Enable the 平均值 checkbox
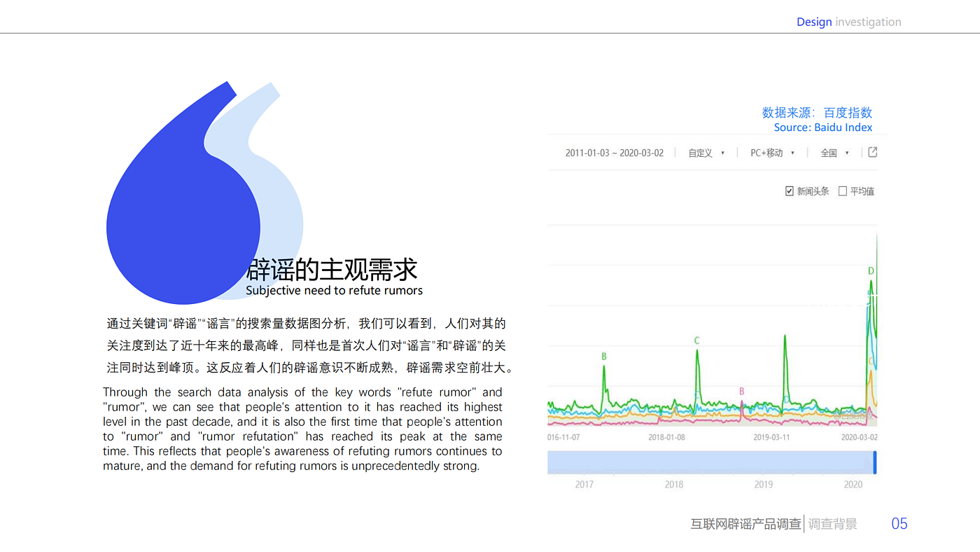The height and width of the screenshot is (552, 980). [843, 191]
